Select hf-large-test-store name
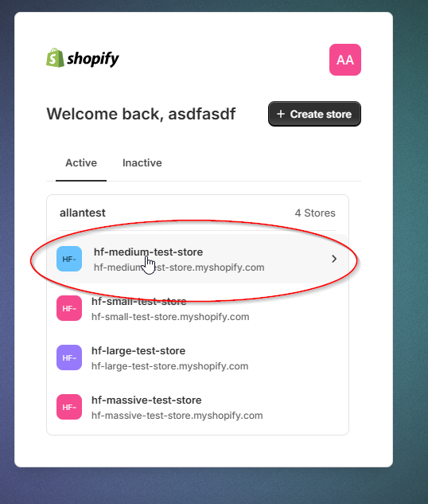This screenshot has height=504, width=428. (138, 350)
